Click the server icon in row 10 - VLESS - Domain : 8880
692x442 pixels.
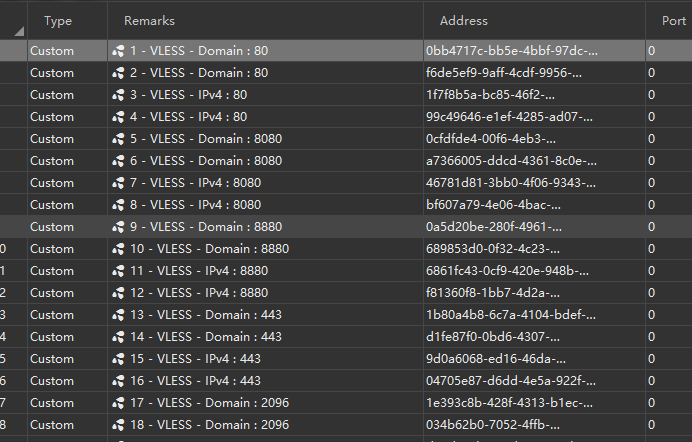click(118, 249)
